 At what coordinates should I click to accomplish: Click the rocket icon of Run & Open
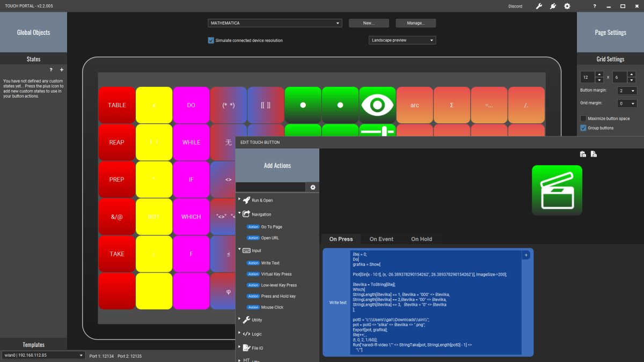pos(246,200)
